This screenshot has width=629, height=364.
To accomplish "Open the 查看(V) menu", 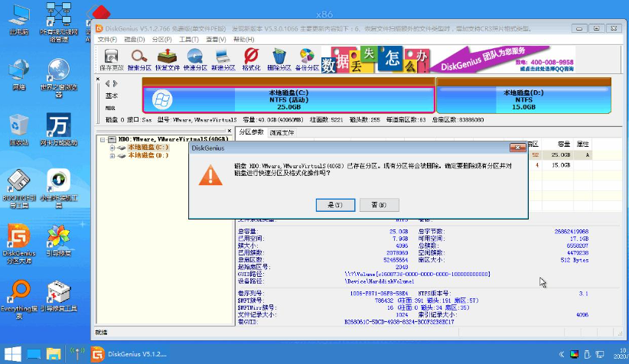I will pos(216,39).
